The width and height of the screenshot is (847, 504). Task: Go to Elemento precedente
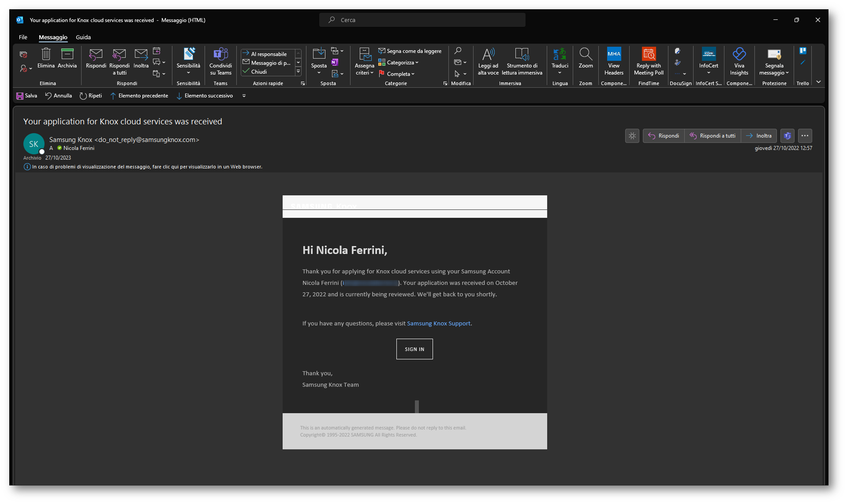click(x=139, y=96)
